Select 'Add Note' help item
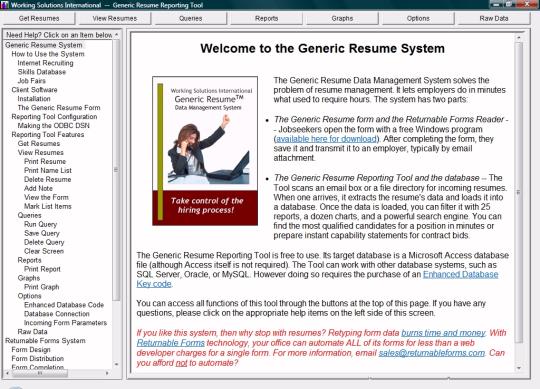Image resolution: width=540 pixels, height=389 pixels. (38, 188)
